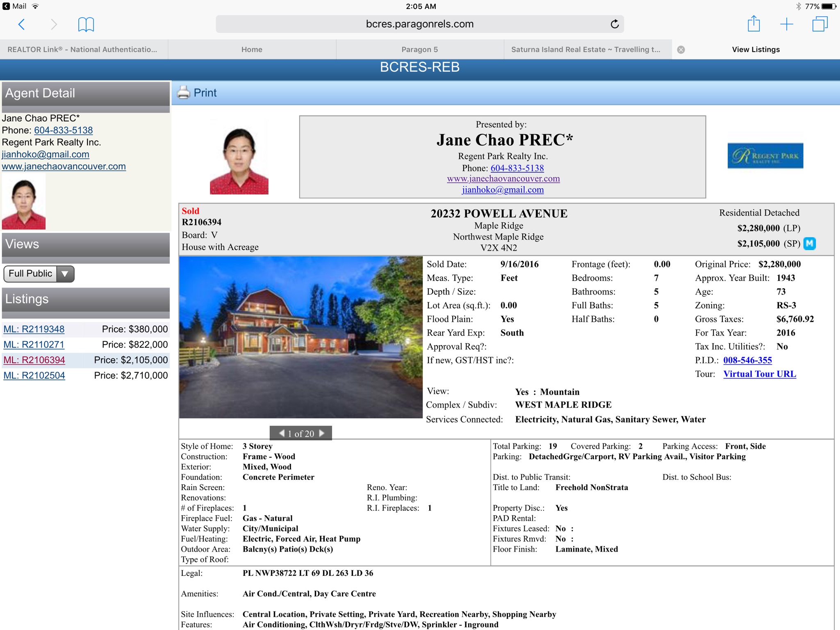Open listing ML: R2119348
The height and width of the screenshot is (630, 840).
[x=34, y=329]
